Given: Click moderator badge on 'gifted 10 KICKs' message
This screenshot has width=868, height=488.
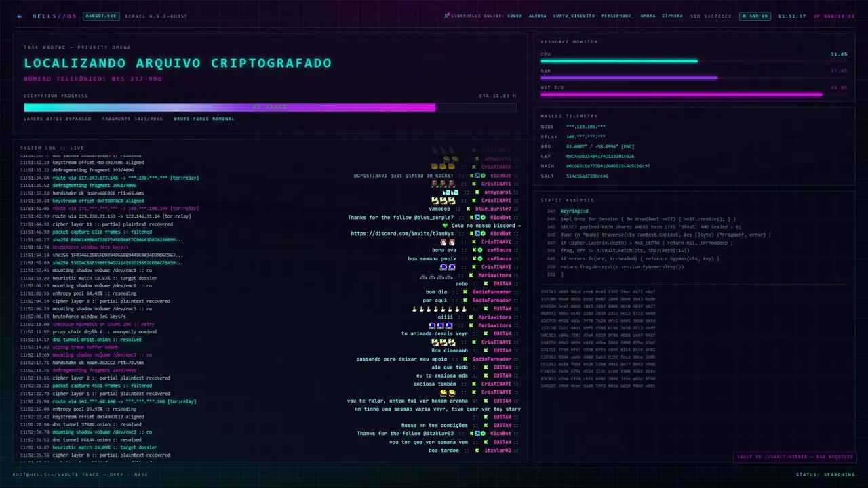Looking at the screenshot, I should point(477,176).
